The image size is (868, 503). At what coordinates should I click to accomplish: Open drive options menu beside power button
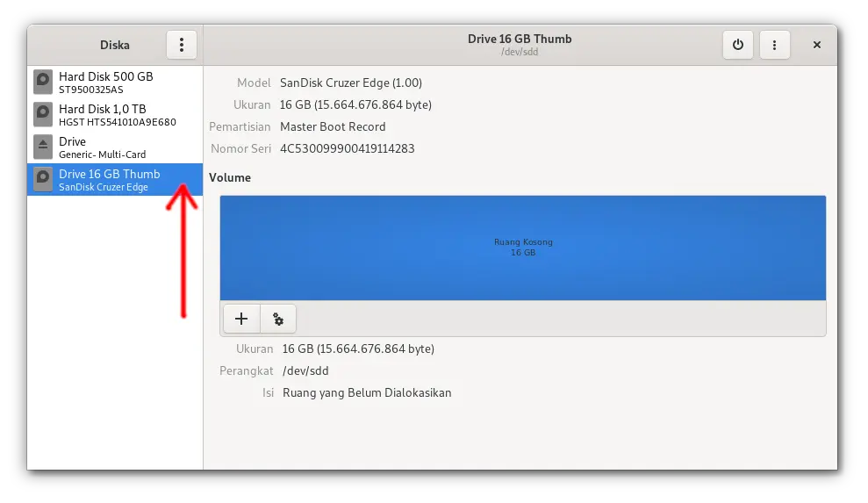coord(774,45)
